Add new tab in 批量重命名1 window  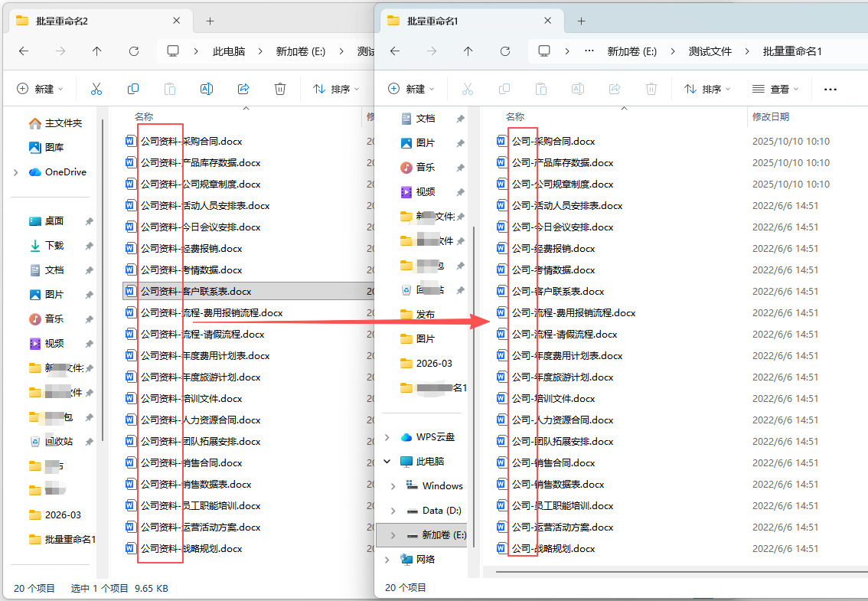[581, 21]
